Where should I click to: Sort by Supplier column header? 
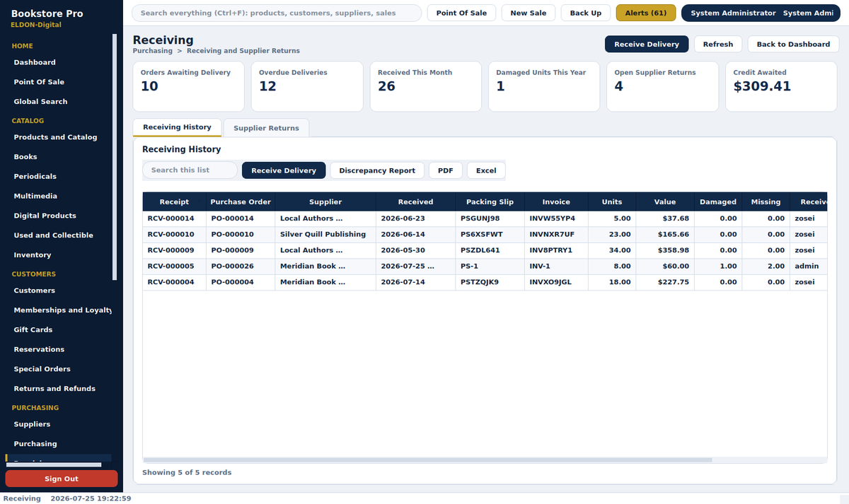[x=325, y=201]
